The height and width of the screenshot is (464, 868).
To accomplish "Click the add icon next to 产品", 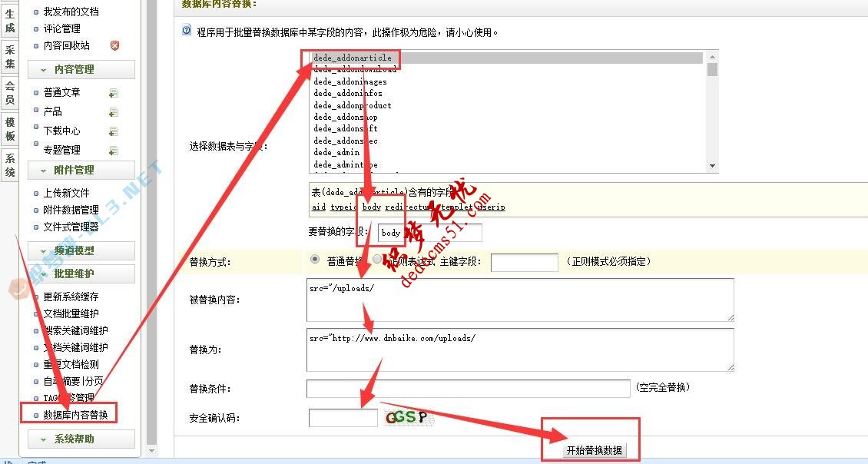I will pyautogui.click(x=114, y=112).
